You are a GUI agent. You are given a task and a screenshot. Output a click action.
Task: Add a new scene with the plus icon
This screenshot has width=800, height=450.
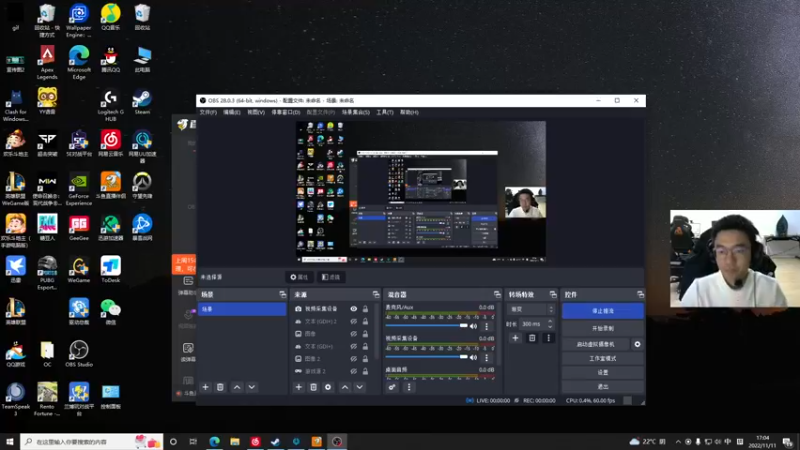coord(206,387)
